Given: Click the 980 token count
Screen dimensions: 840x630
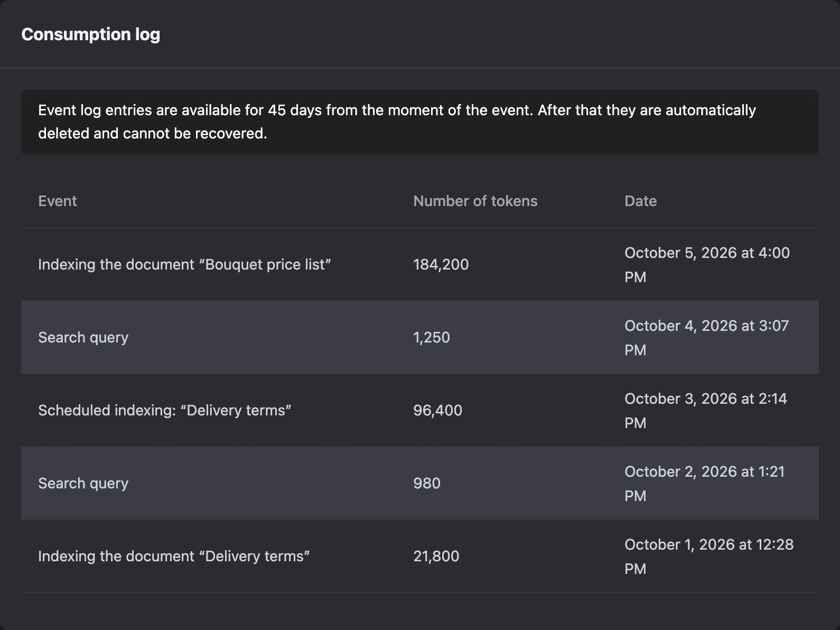Looking at the screenshot, I should [x=426, y=483].
